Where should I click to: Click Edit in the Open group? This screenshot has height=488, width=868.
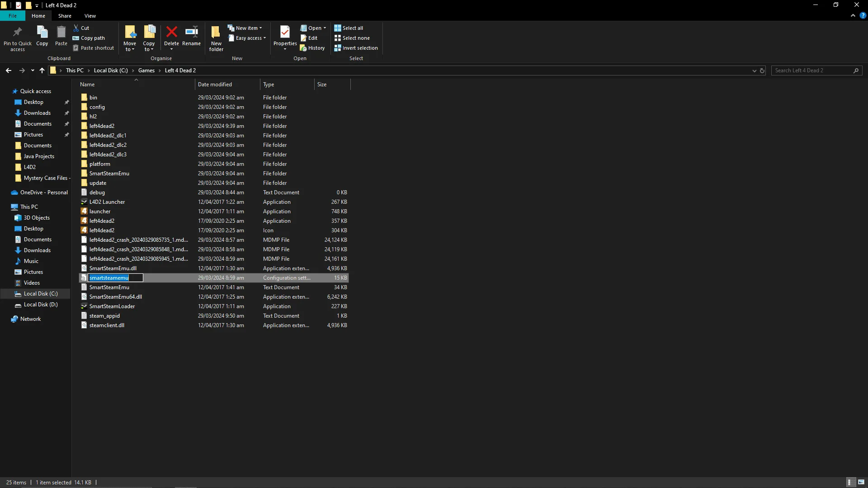tap(309, 38)
